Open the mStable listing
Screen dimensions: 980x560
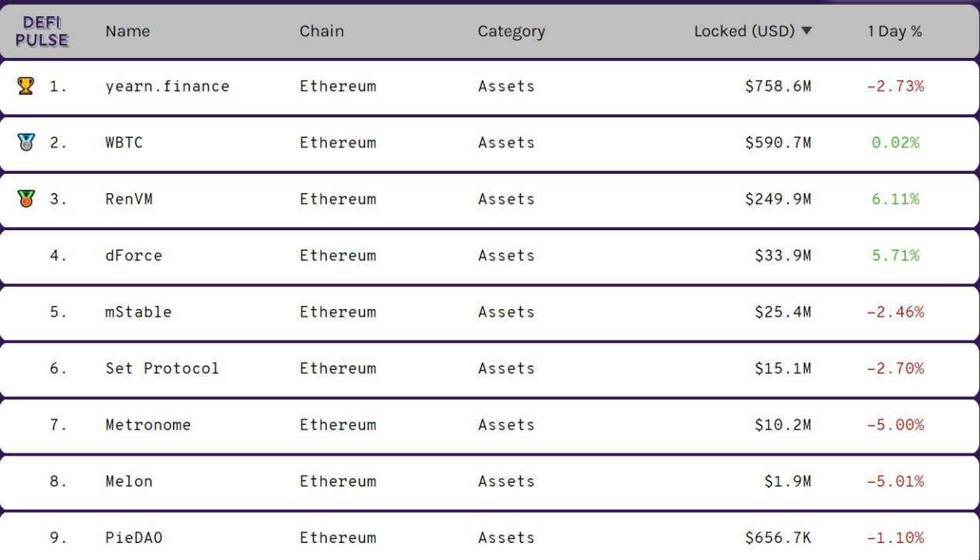[138, 312]
